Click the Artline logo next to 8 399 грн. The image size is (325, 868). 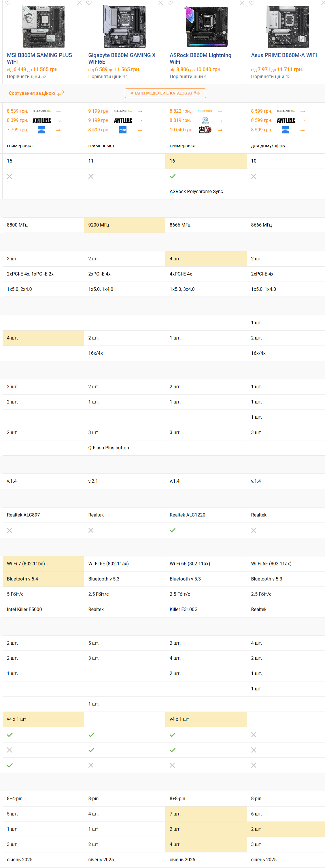[x=42, y=120]
